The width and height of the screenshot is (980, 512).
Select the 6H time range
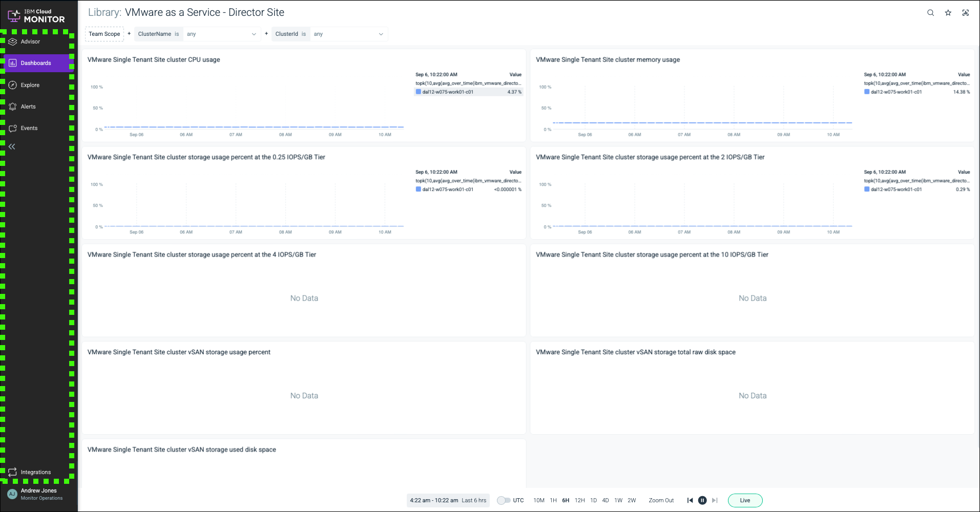[566, 500]
